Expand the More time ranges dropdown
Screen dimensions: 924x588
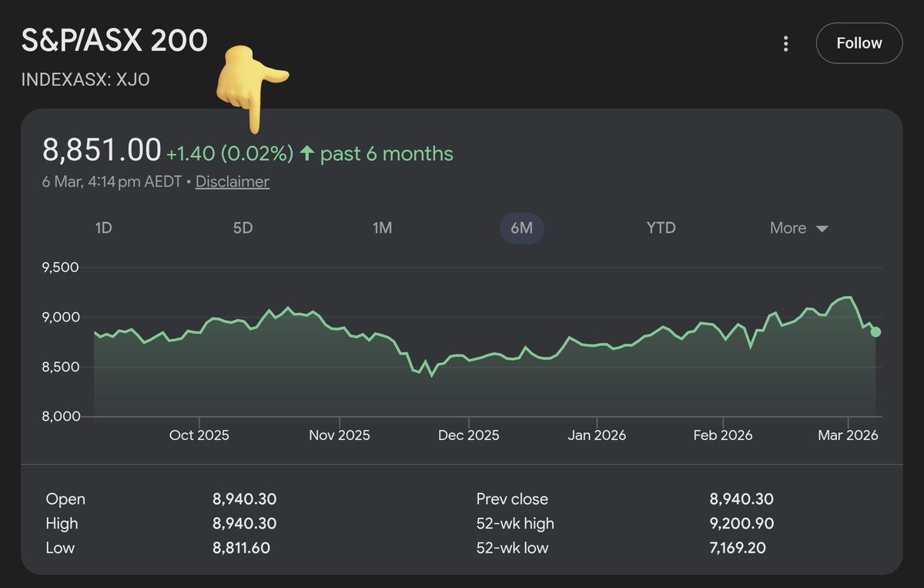click(798, 228)
